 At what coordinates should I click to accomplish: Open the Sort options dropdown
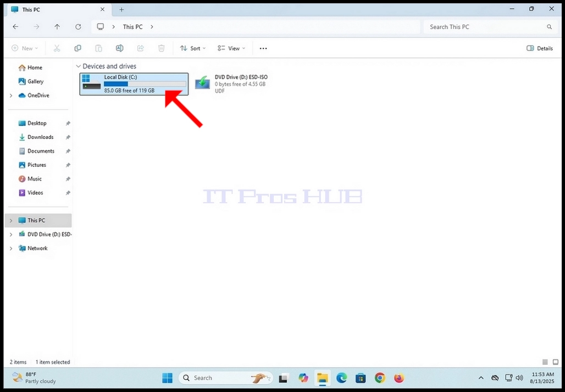(x=193, y=48)
